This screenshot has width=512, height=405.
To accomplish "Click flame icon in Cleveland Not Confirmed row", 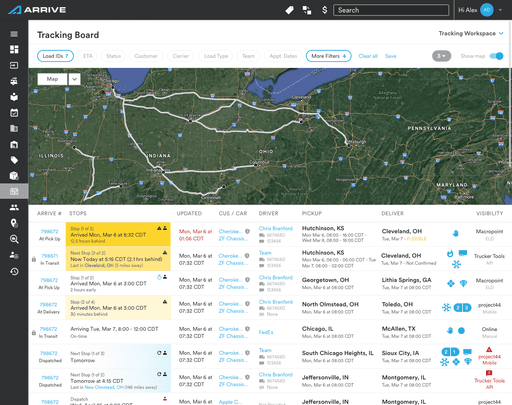I will pos(450,254).
